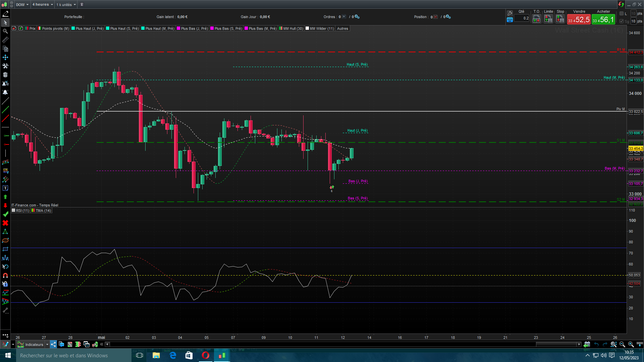Viewport: 644px width, 362px height.
Task: Click the Qté quantity input field
Action: [523, 18]
